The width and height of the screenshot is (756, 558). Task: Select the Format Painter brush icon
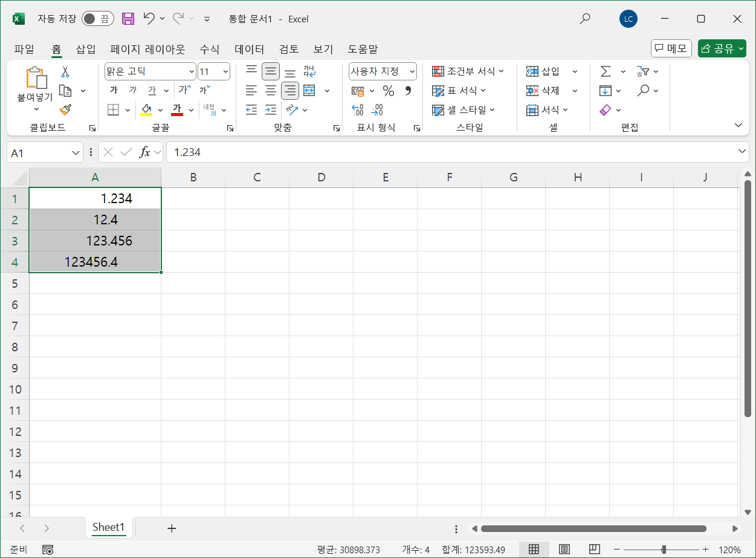pos(65,109)
